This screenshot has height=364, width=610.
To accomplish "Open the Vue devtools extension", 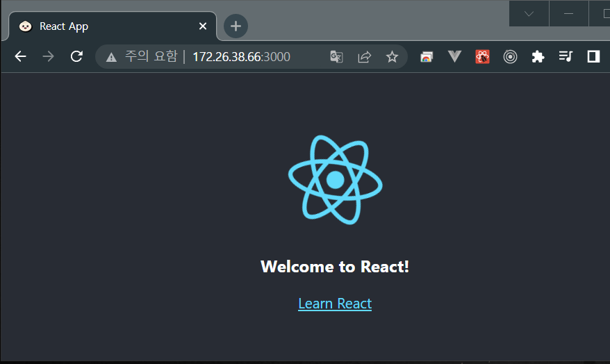I will [x=454, y=57].
